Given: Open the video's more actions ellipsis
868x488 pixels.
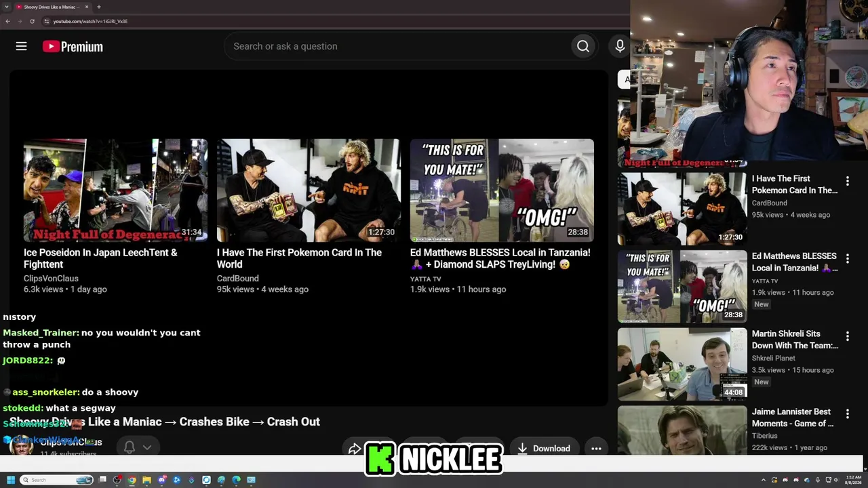Looking at the screenshot, I should pyautogui.click(x=596, y=448).
